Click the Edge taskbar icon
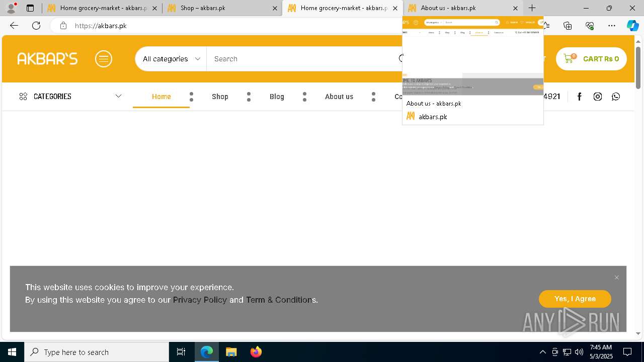The height and width of the screenshot is (362, 644). pos(207,352)
